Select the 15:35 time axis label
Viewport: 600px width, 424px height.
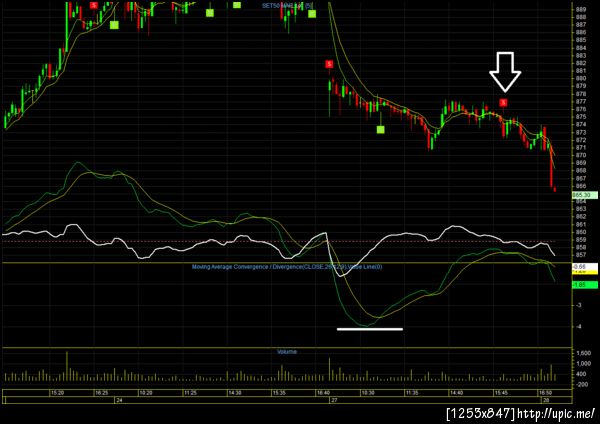tap(279, 393)
